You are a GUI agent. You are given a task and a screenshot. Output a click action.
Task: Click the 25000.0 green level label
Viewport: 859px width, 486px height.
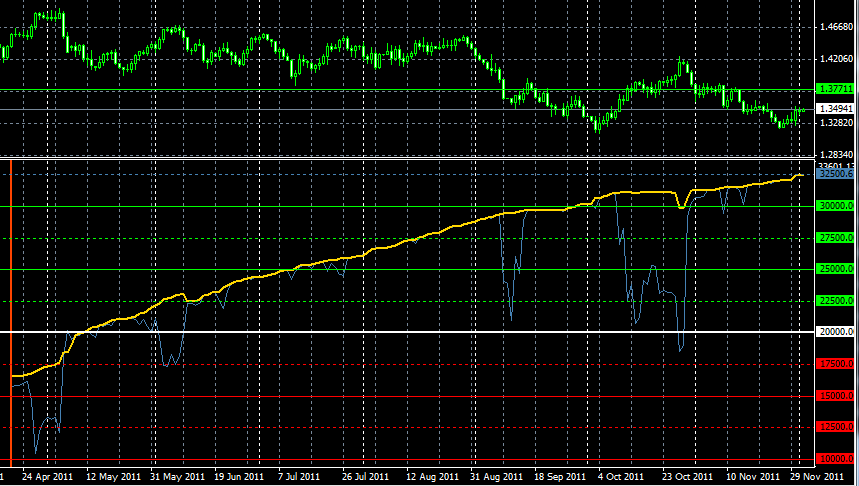pyautogui.click(x=835, y=269)
